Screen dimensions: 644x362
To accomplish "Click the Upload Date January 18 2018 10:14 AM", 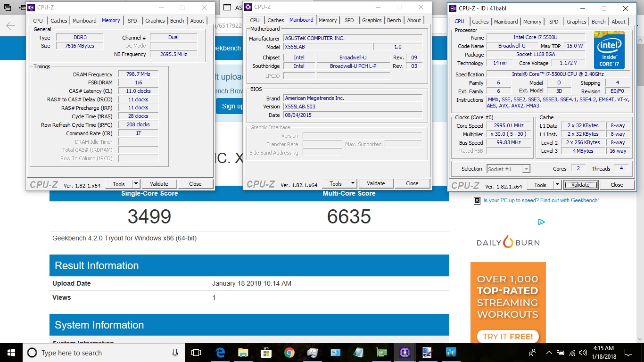I will (252, 283).
